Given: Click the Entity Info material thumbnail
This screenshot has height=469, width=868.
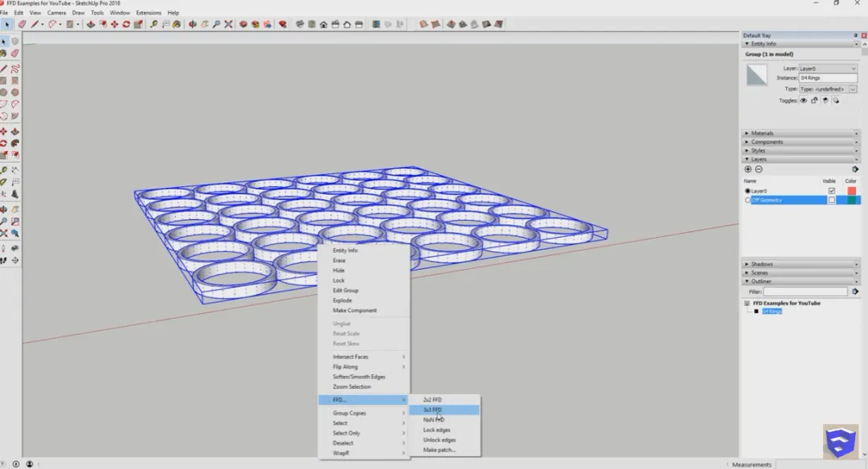Looking at the screenshot, I should coord(757,75).
